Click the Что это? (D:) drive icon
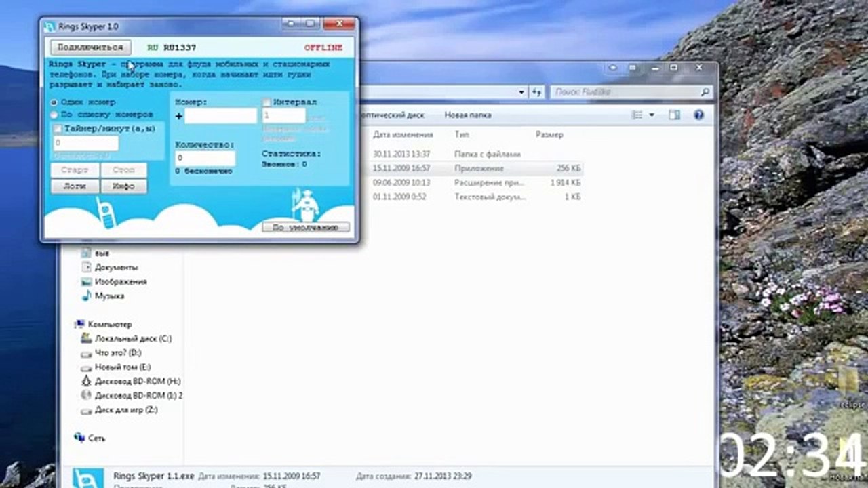This screenshot has width=868, height=488. coord(86,353)
